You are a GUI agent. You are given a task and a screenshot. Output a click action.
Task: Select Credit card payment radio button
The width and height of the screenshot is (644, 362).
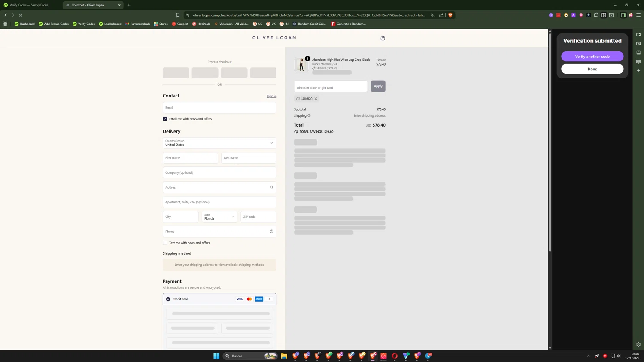tap(168, 299)
